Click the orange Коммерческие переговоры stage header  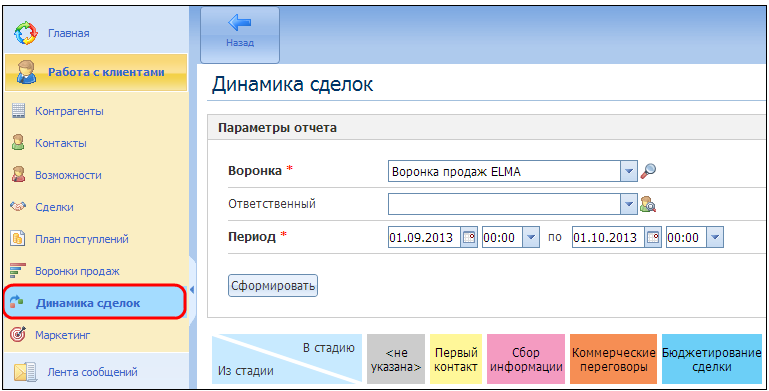(x=614, y=359)
